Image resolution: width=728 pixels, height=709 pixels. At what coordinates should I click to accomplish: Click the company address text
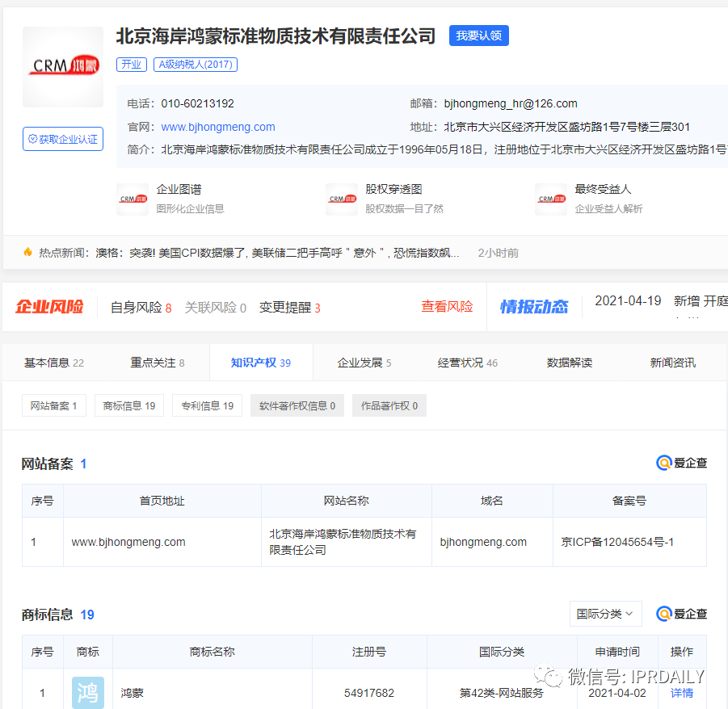[567, 127]
